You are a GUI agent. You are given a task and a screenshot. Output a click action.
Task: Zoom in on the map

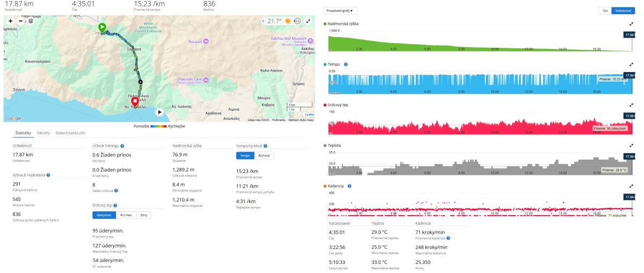[11, 21]
